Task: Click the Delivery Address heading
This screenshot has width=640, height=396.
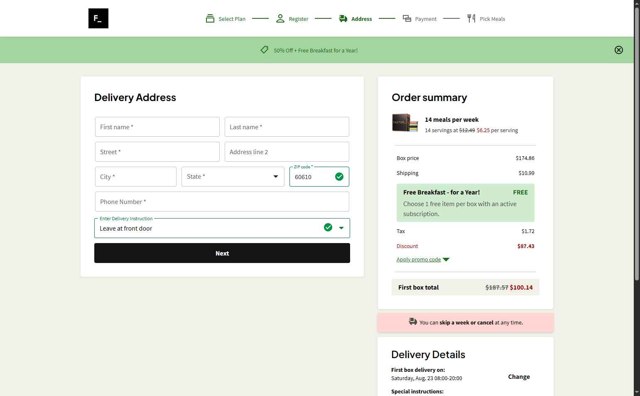Action: point(135,97)
